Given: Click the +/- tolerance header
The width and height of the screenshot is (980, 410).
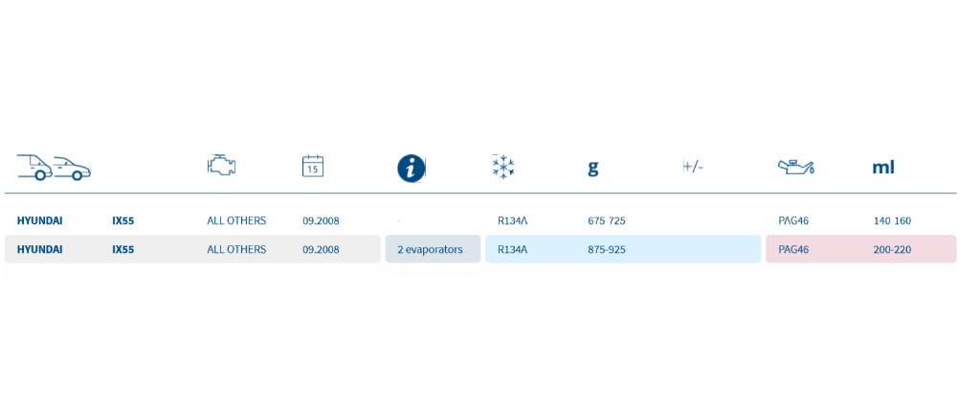Looking at the screenshot, I should pos(693,167).
